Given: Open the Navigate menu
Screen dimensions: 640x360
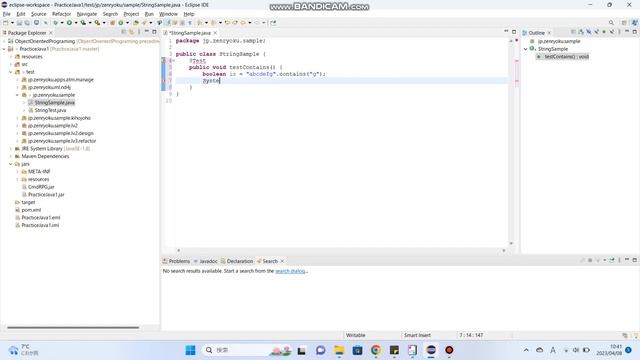Looking at the screenshot, I should [x=87, y=14].
